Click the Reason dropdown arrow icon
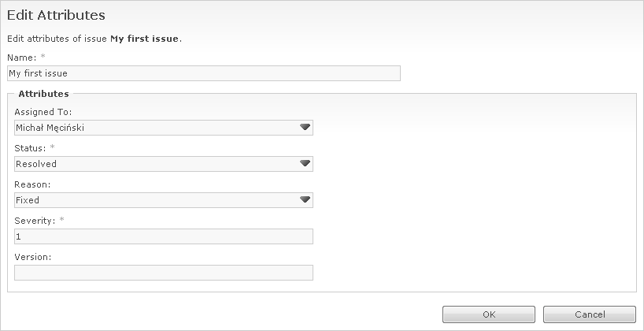The height and width of the screenshot is (331, 644). 305,200
